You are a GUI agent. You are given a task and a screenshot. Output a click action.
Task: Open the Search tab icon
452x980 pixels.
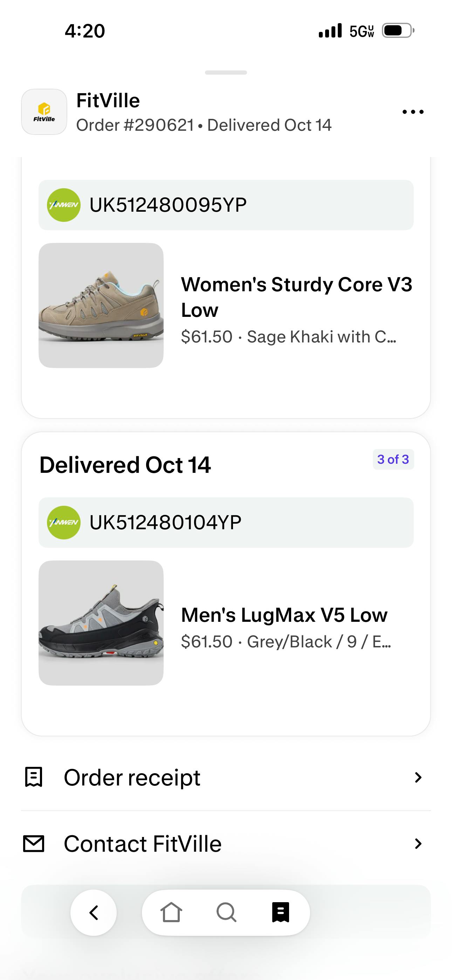point(226,912)
